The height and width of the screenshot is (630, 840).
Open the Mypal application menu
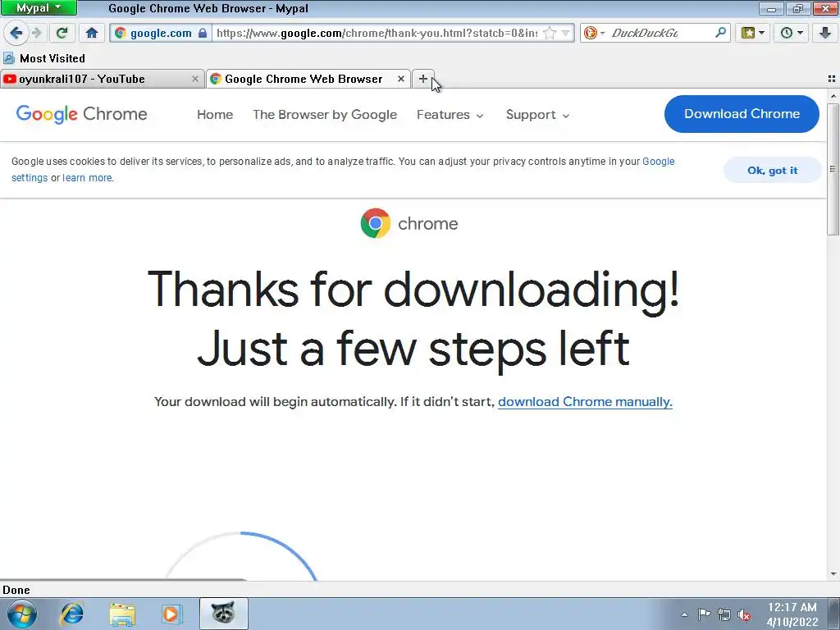(x=39, y=8)
